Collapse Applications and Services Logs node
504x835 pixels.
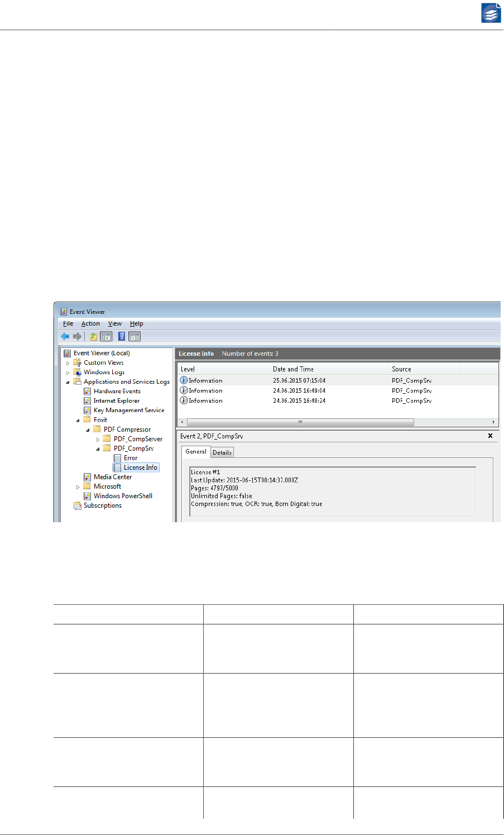[x=68, y=382]
